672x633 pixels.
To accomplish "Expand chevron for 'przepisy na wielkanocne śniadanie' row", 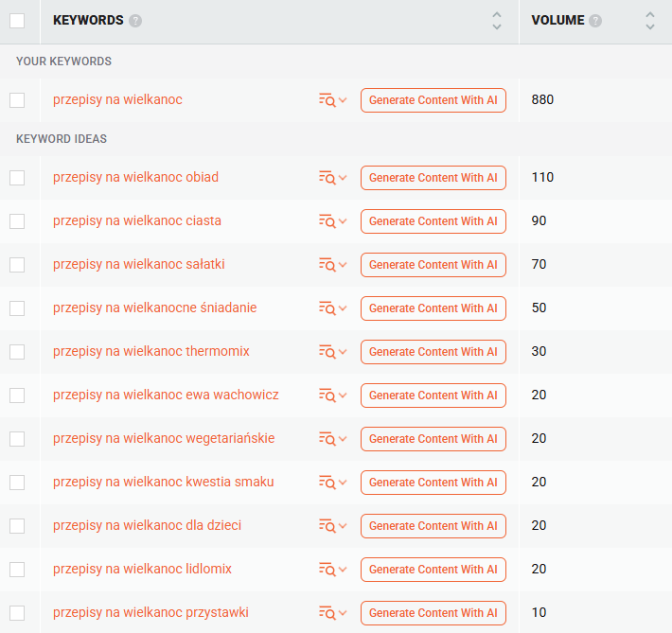I will click(x=343, y=308).
